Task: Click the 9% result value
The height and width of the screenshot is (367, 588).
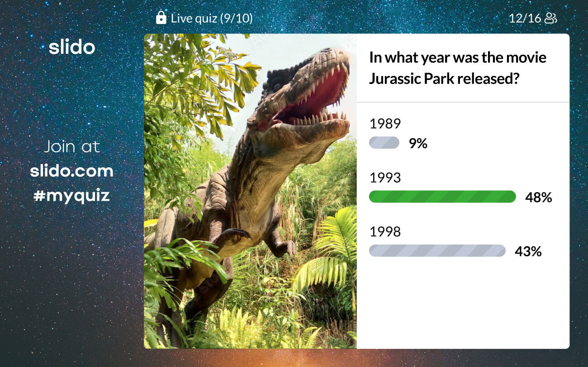Action: 418,143
